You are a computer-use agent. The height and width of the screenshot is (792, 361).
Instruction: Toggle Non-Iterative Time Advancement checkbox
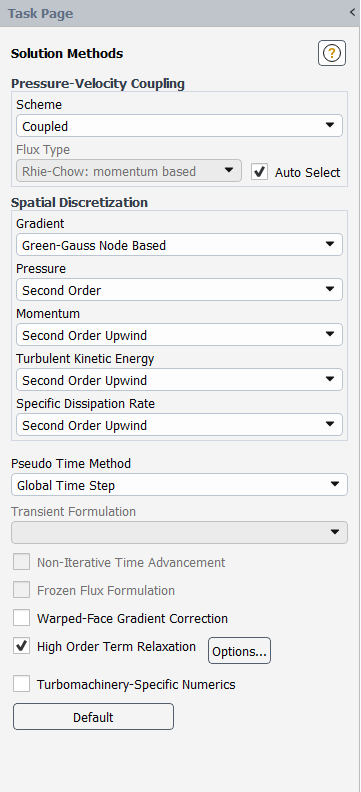(x=21, y=562)
